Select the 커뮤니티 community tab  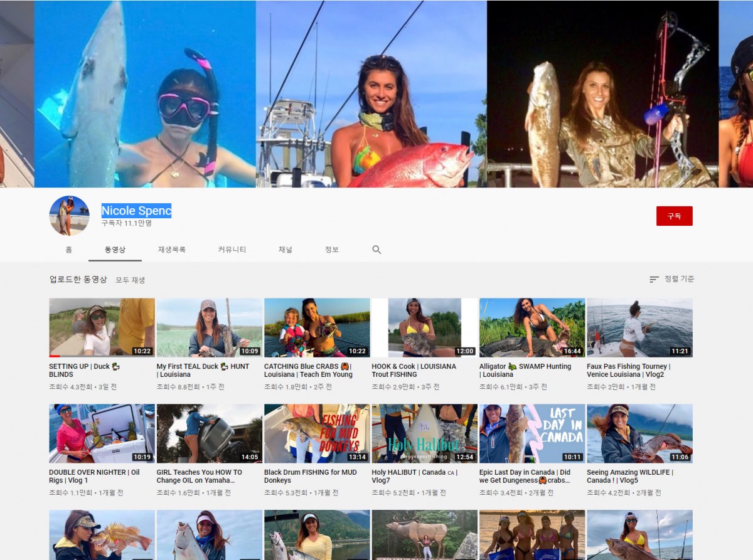coord(232,250)
